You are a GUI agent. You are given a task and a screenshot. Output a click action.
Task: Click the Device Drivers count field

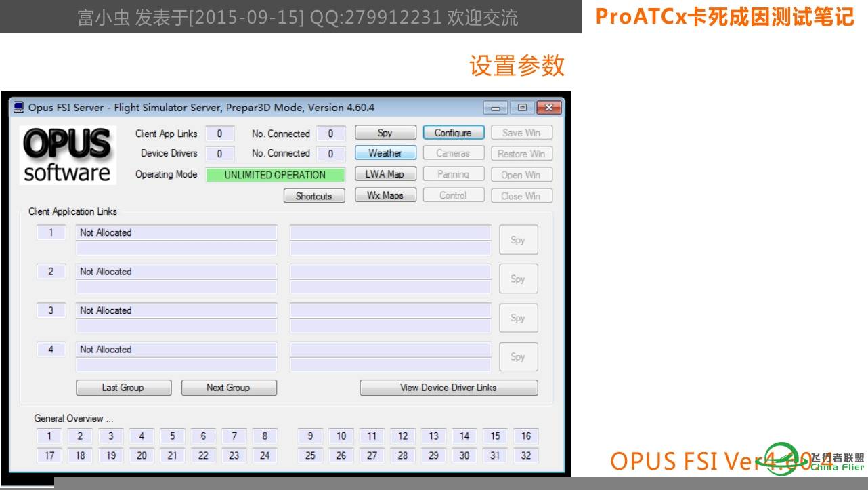pyautogui.click(x=219, y=154)
